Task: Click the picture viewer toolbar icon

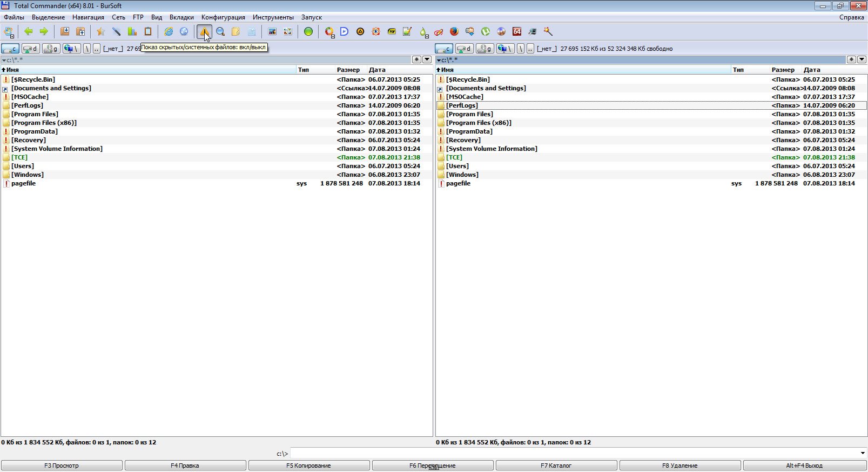Action: tap(272, 31)
